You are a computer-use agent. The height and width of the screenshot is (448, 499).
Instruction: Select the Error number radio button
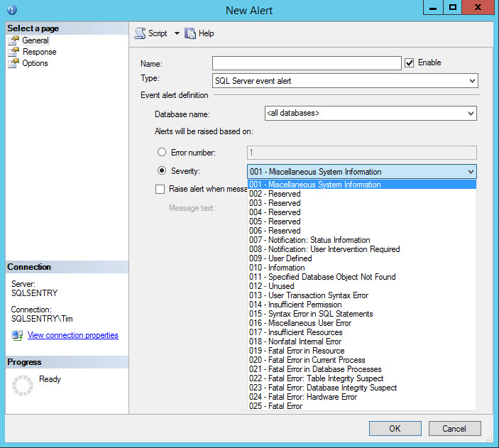[162, 152]
